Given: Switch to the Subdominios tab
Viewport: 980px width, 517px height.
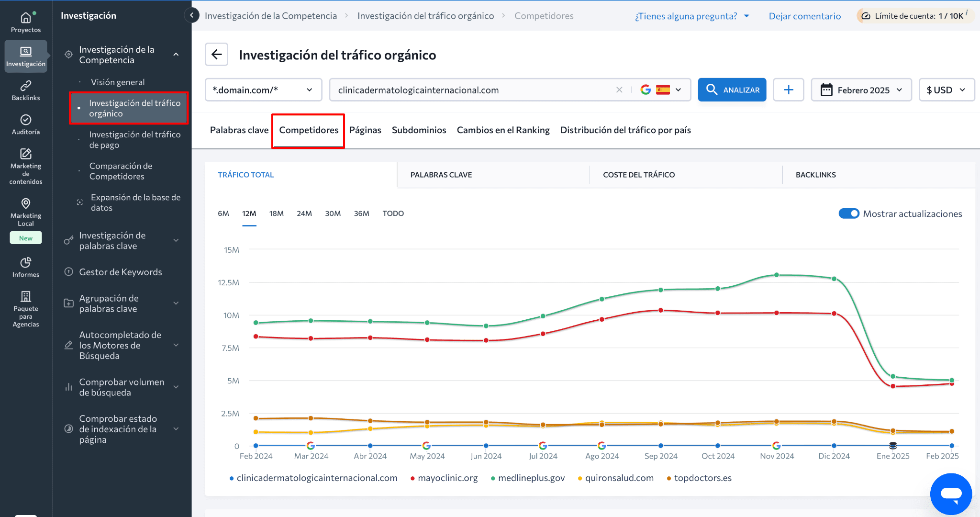Looking at the screenshot, I should (x=419, y=130).
